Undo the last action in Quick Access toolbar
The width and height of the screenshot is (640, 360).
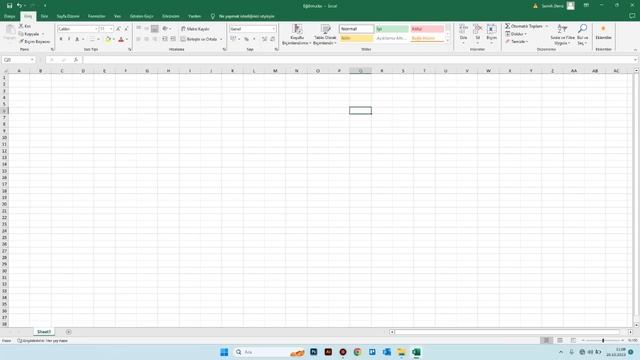(x=19, y=6)
